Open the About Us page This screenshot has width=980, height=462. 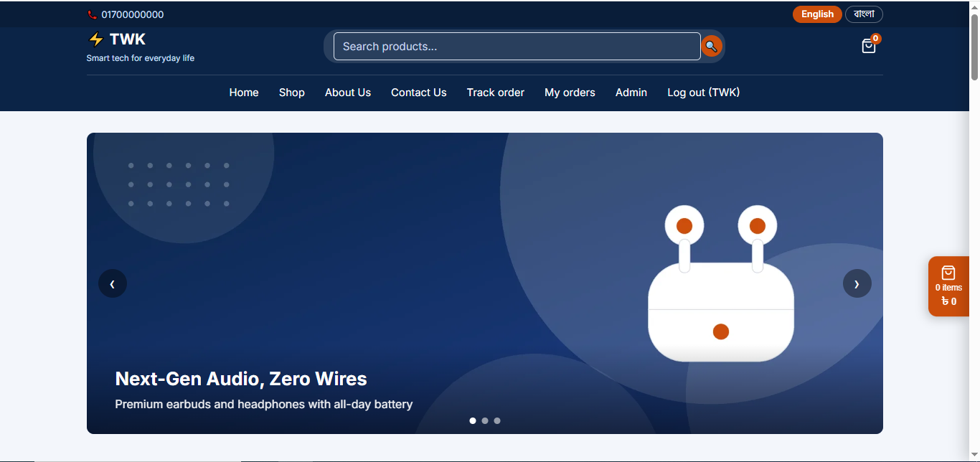(348, 93)
